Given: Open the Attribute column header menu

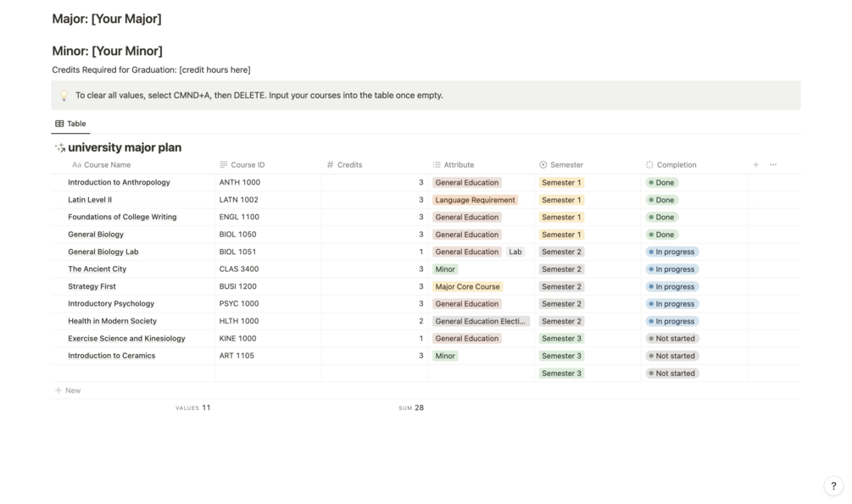Looking at the screenshot, I should tap(454, 164).
